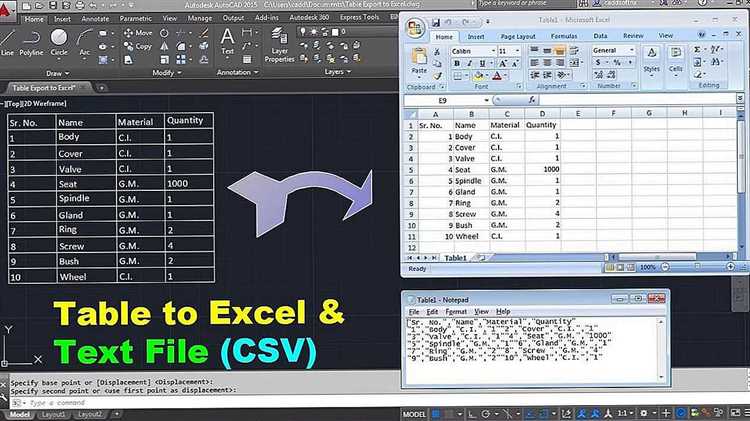This screenshot has width=750, height=421.
Task: Toggle Bold formatting in Excel
Action: tap(457, 63)
